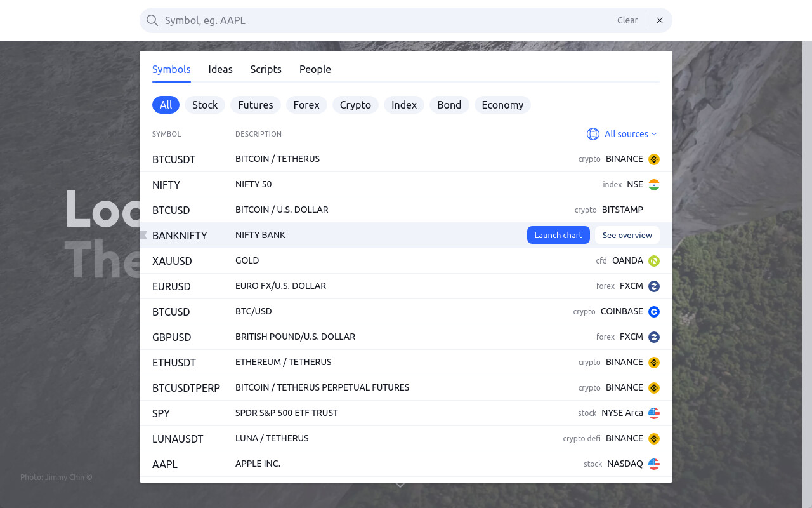This screenshot has width=812, height=508.
Task: Click the OANDA logo in the XAUUSD row
Action: (x=654, y=261)
